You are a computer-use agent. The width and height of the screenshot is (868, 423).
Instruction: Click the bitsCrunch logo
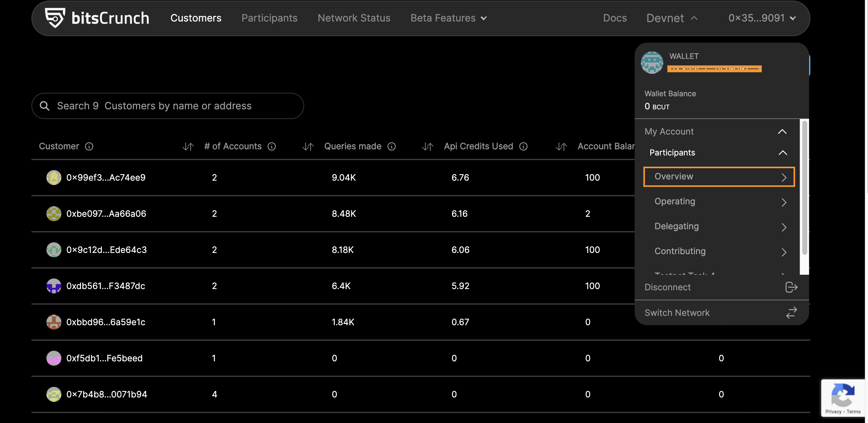click(98, 18)
